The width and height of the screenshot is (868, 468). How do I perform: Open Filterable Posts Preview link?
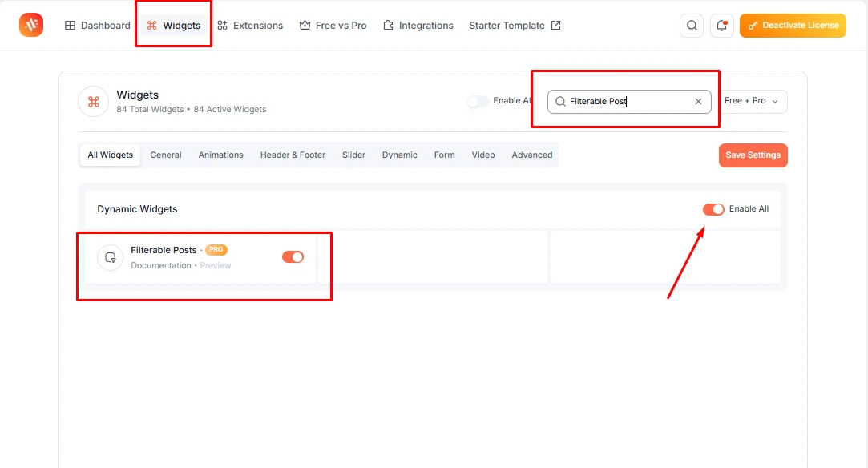click(x=216, y=265)
